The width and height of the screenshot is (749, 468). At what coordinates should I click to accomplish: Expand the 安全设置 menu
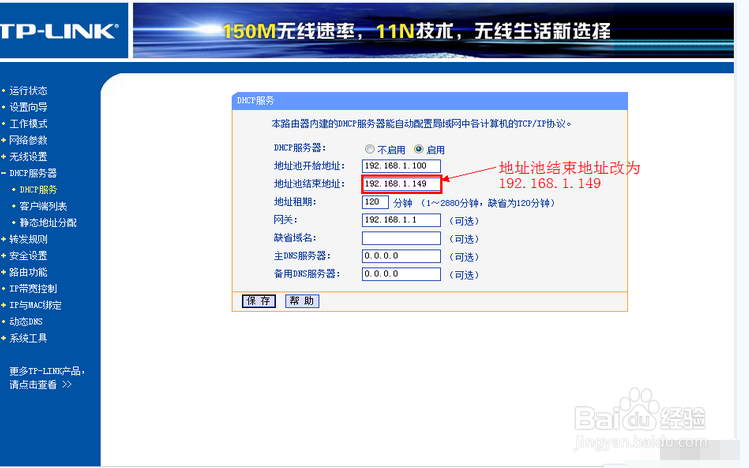click(x=28, y=255)
